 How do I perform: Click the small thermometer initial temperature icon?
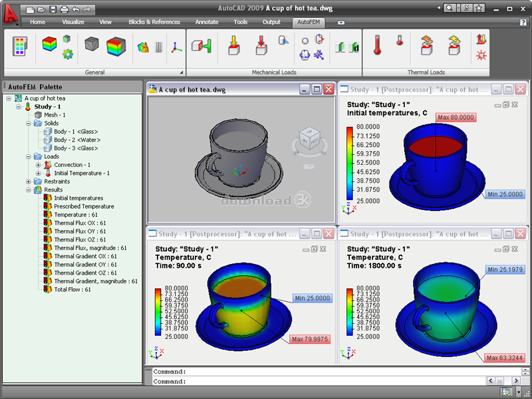[x=400, y=40]
